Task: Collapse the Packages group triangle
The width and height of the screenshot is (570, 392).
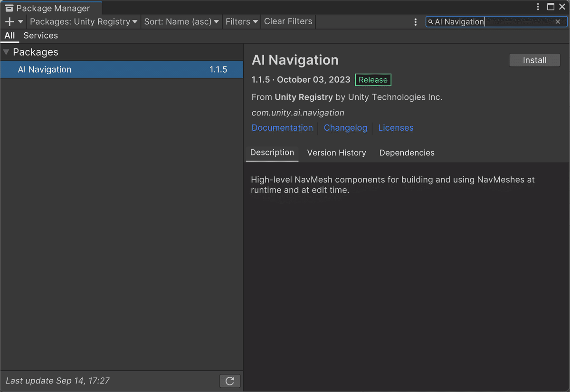Action: [6, 52]
